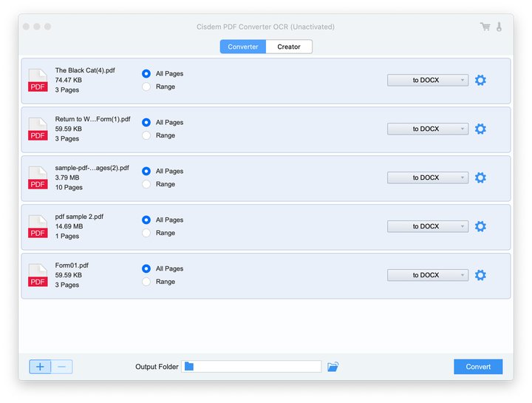
Task: Switch to the Converter tab
Action: coord(243,47)
